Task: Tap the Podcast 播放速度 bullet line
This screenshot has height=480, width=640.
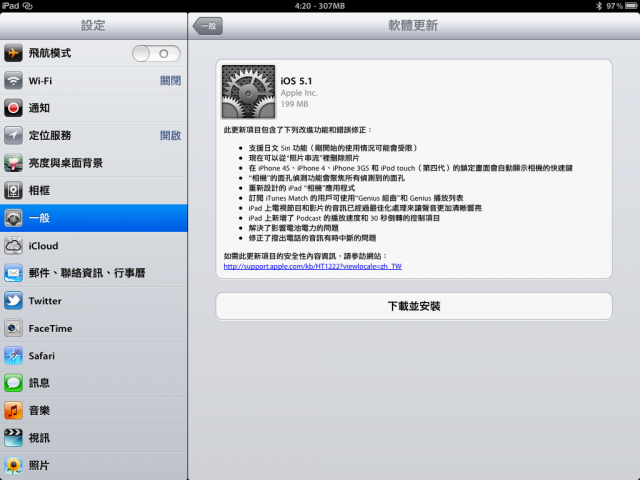Action: [344, 218]
